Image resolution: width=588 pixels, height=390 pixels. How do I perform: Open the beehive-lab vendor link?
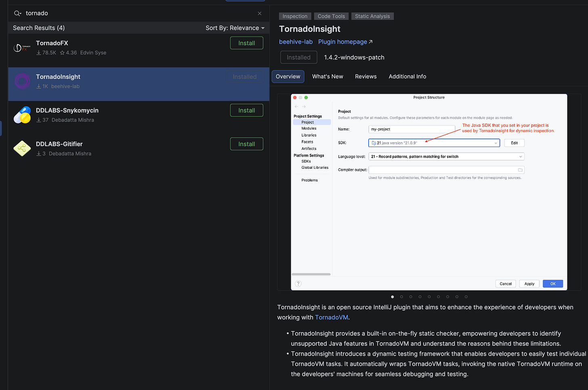pos(296,42)
